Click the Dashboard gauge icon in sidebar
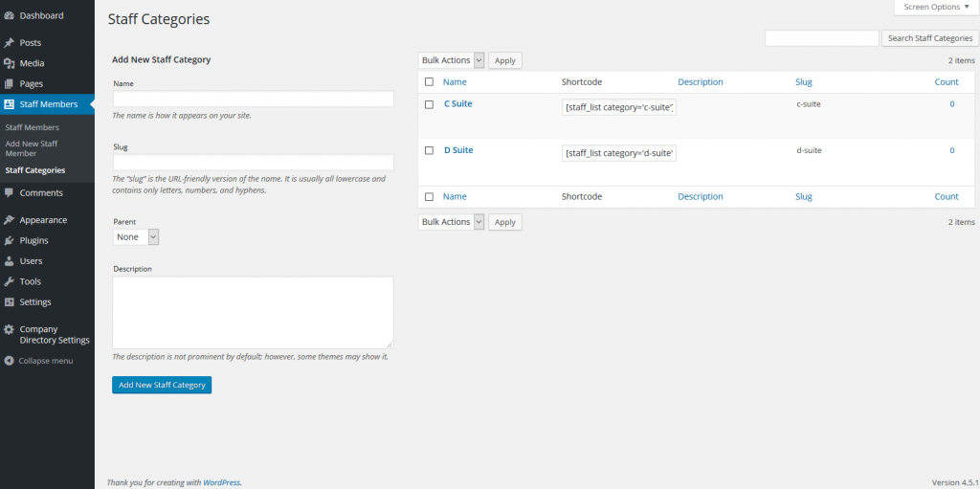Image resolution: width=980 pixels, height=489 pixels. click(9, 16)
